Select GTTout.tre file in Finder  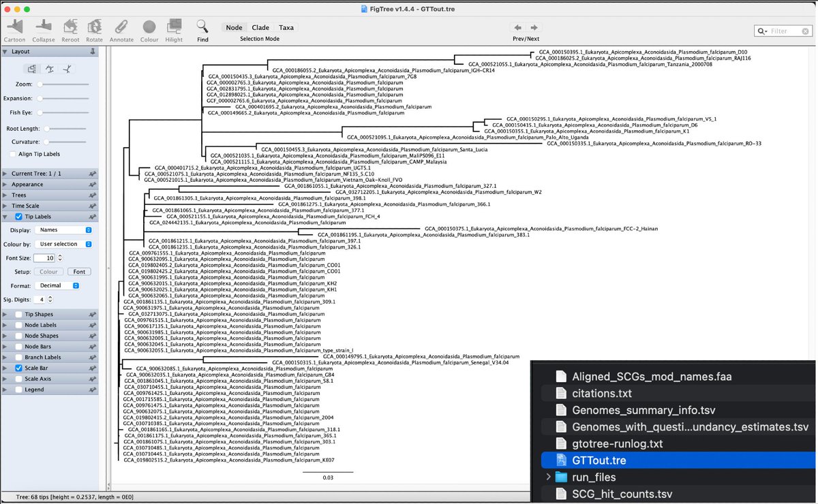tap(599, 460)
